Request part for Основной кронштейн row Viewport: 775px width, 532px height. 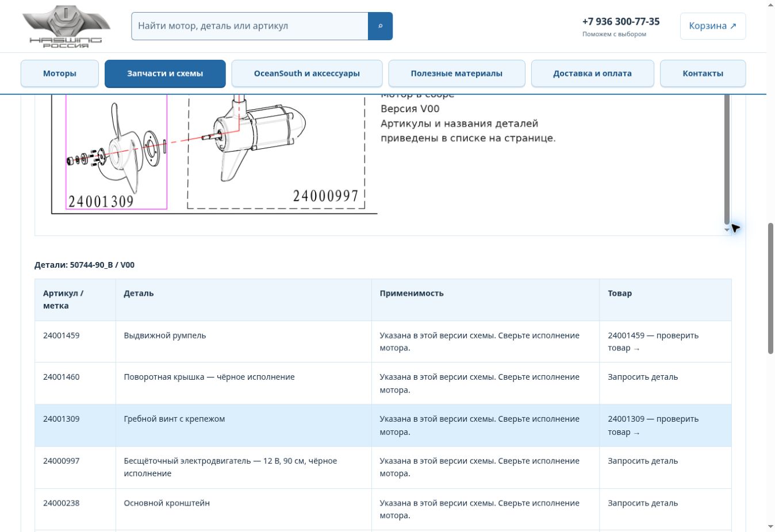643,503
